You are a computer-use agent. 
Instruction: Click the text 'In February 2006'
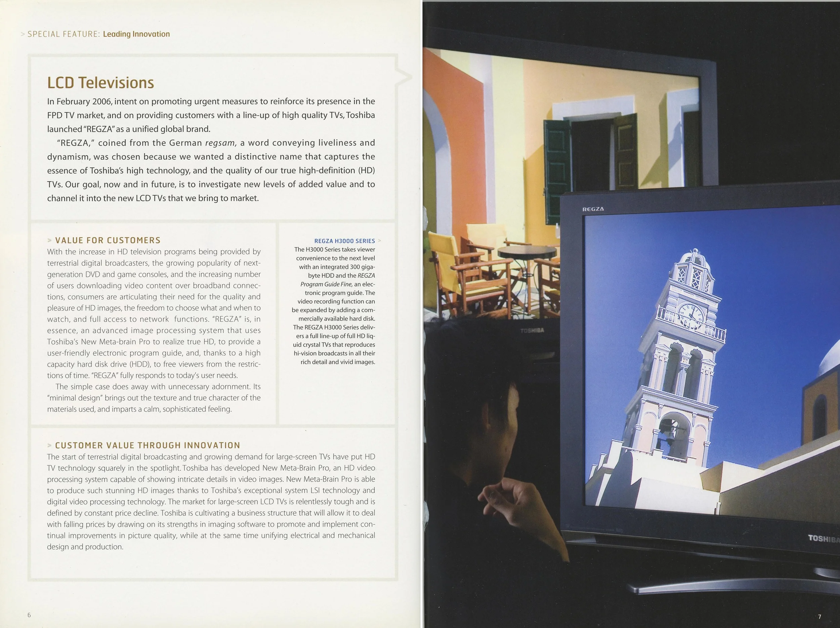(79, 102)
